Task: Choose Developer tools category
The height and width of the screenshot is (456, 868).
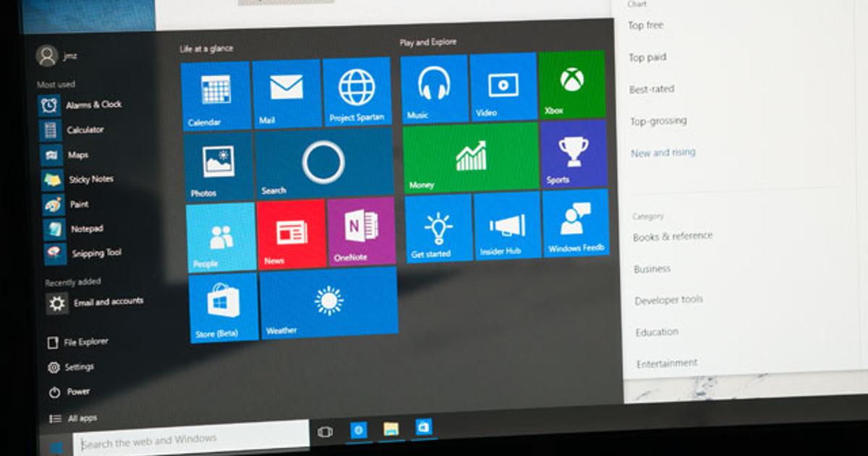Action: pyautogui.click(x=668, y=300)
